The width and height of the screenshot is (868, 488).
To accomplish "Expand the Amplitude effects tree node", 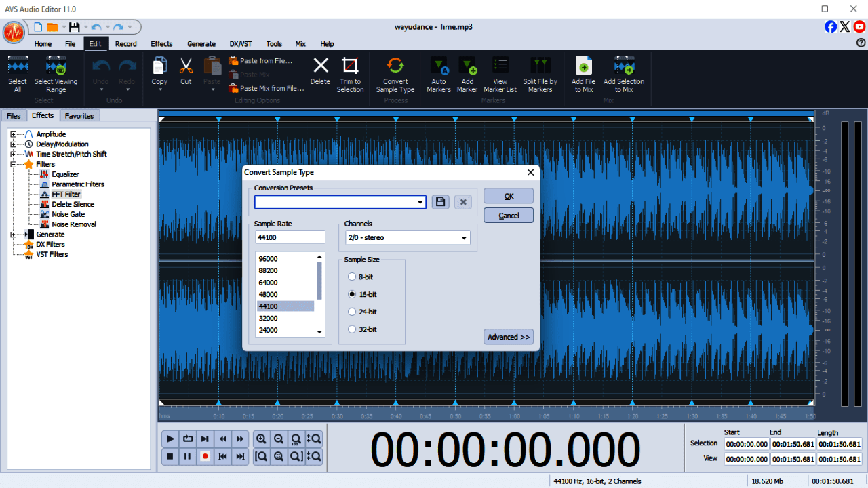I will (x=14, y=134).
